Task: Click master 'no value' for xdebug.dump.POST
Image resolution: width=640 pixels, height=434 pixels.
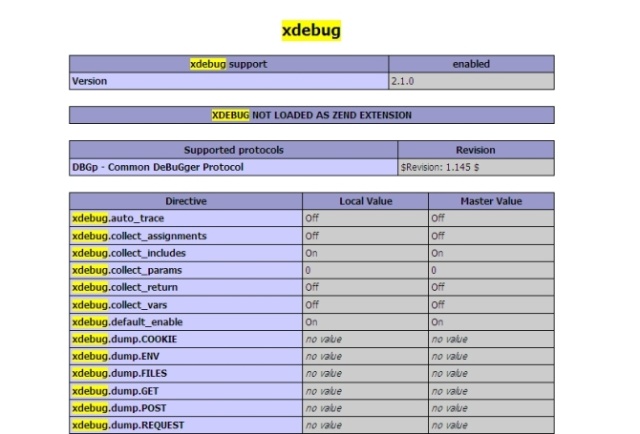Action: [x=491, y=408]
